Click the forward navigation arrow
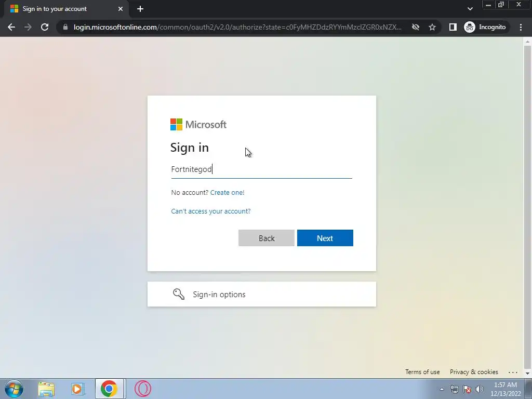This screenshot has height=399, width=532. pyautogui.click(x=28, y=27)
